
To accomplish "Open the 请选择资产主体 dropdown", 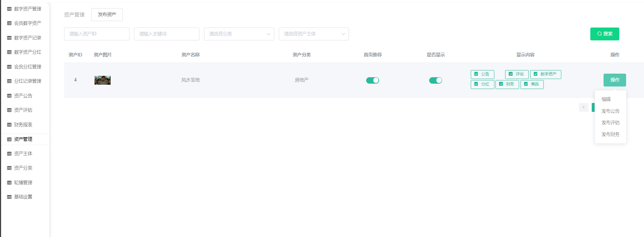I will pos(314,34).
